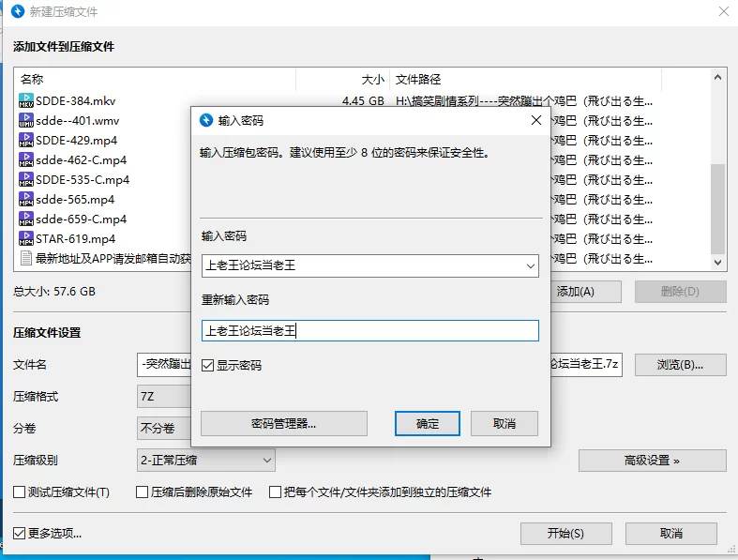The image size is (738, 560).
Task: Select file name SDDE-384.mkv
Action: point(76,100)
